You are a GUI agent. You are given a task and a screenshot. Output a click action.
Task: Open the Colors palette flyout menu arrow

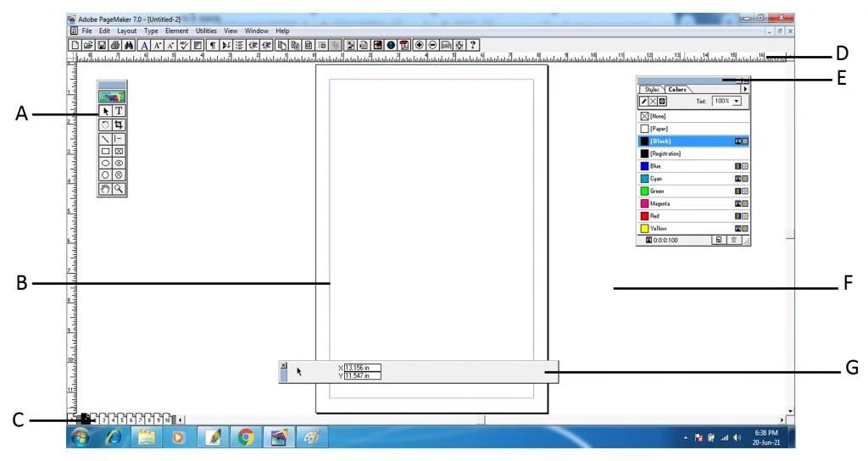[x=745, y=89]
